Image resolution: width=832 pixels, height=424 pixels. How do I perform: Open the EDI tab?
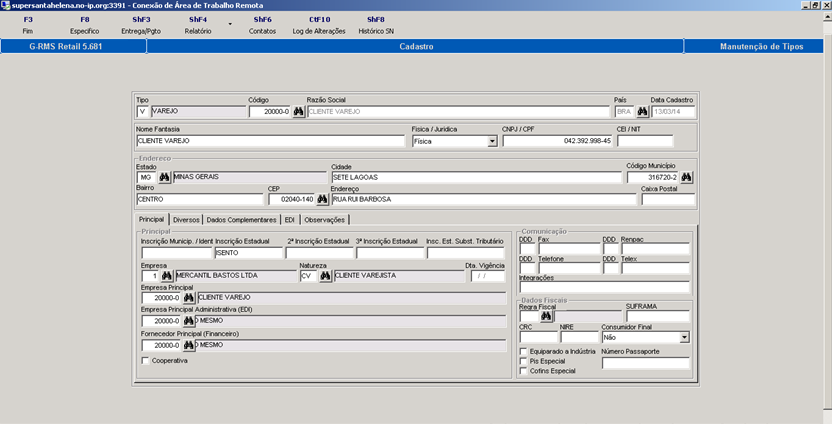pos(290,220)
